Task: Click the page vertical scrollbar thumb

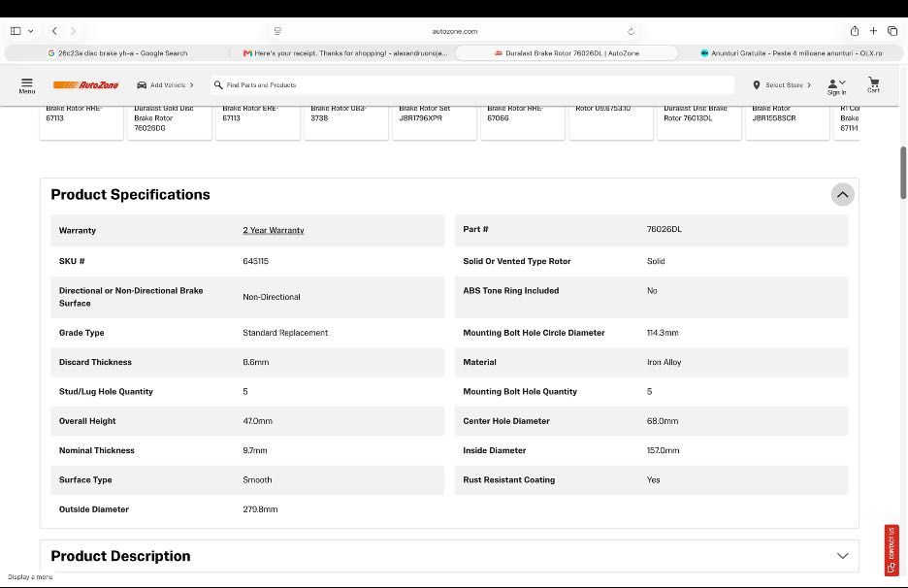Action: coord(903,173)
